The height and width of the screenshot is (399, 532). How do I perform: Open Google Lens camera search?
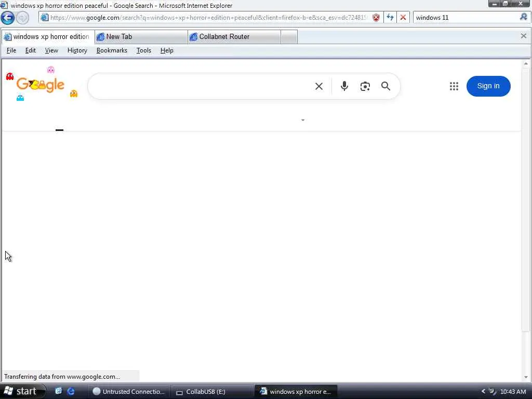[x=365, y=86]
